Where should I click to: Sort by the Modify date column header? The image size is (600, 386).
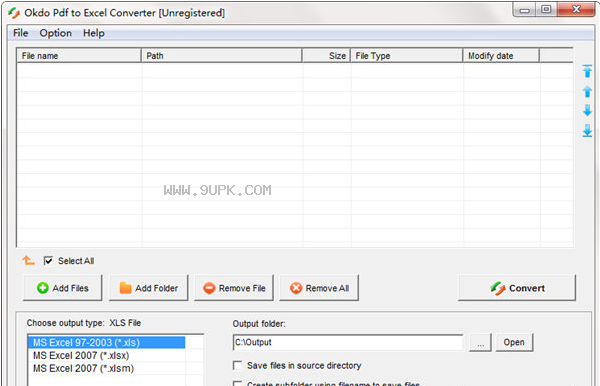point(501,55)
